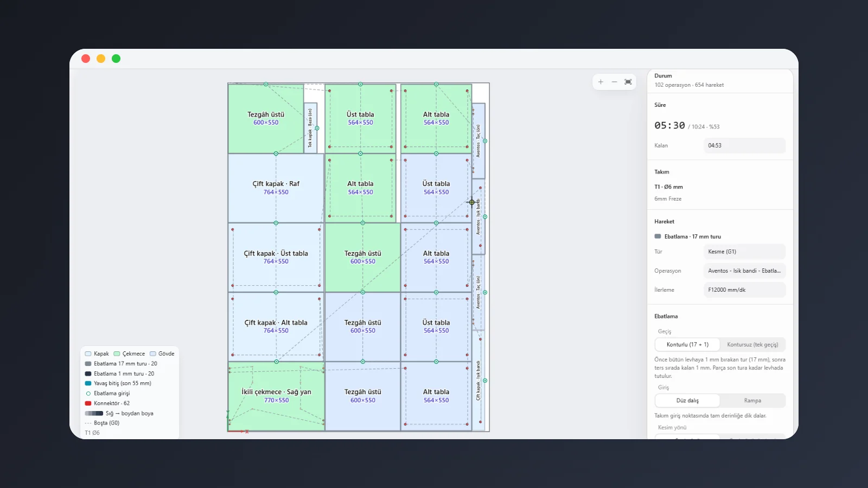Click the Konnektör · 62 red swatch
The image size is (868, 488).
[x=88, y=403]
